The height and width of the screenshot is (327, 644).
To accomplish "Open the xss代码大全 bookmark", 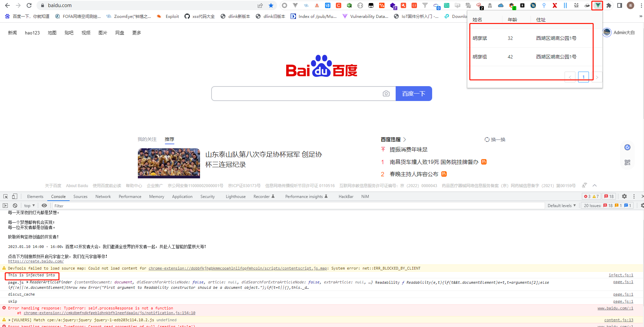I will pyautogui.click(x=200, y=16).
